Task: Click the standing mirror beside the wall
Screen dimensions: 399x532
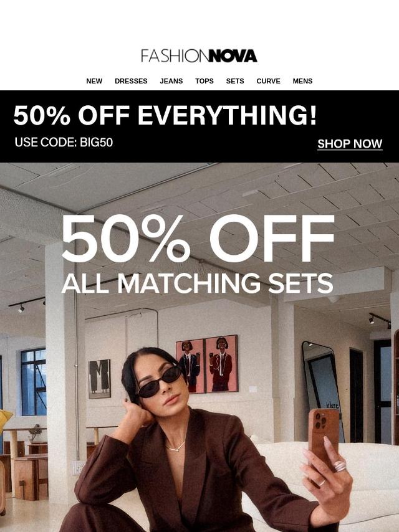Action: 324,390
